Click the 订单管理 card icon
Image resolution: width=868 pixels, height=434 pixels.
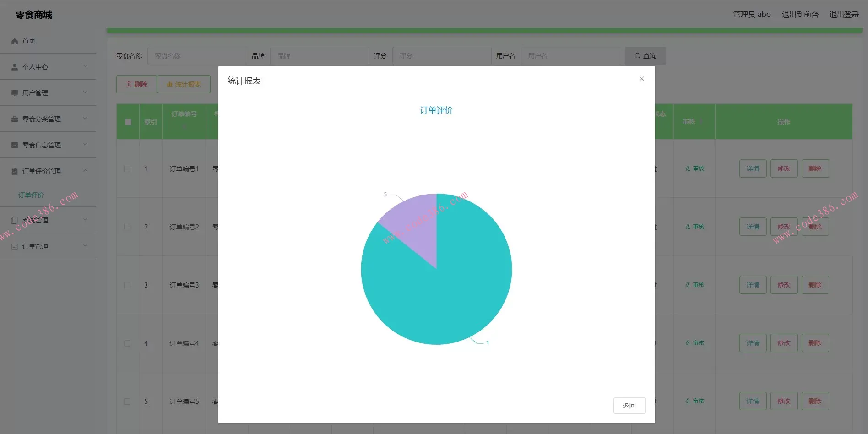[x=15, y=246]
